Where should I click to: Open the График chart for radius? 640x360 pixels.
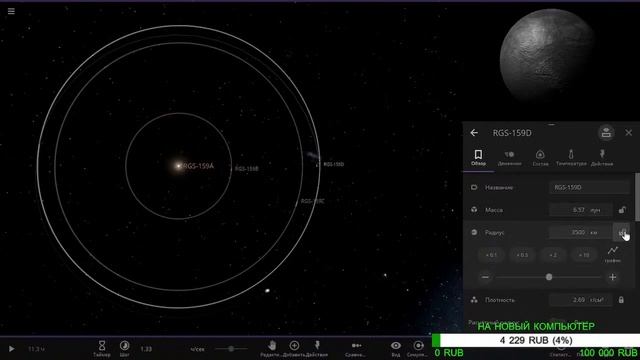point(613,254)
